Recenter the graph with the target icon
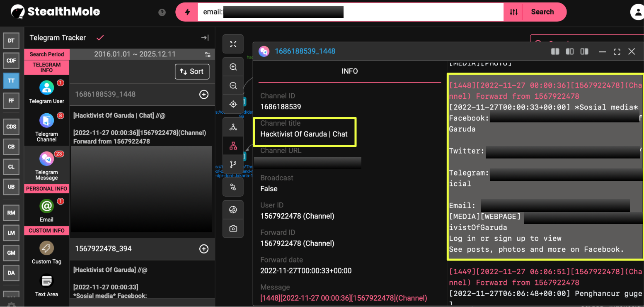 coord(233,104)
